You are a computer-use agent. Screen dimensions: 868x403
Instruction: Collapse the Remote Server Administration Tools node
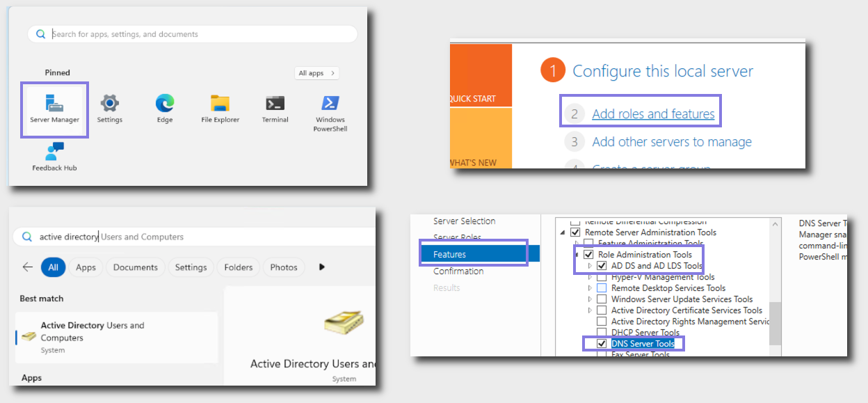pyautogui.click(x=562, y=232)
